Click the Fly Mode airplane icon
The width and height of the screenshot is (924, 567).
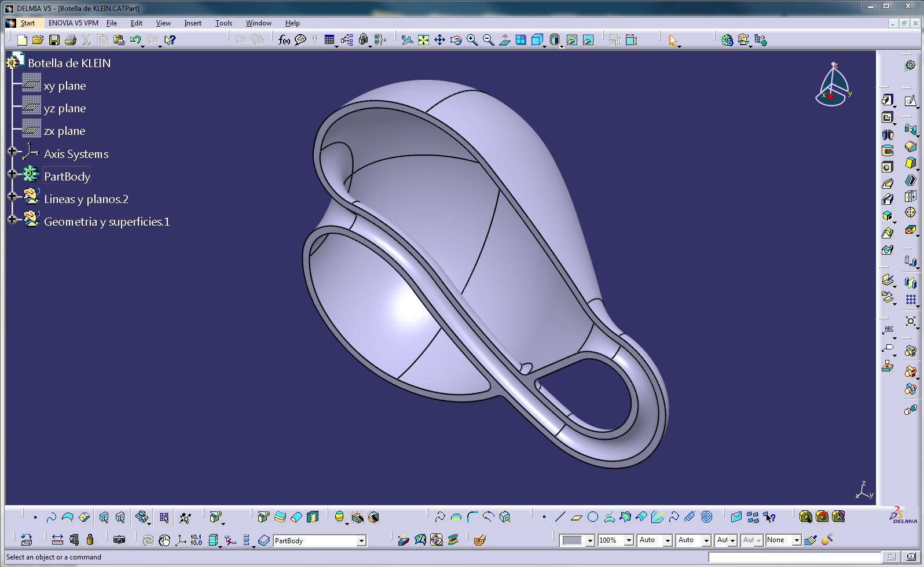[408, 40]
